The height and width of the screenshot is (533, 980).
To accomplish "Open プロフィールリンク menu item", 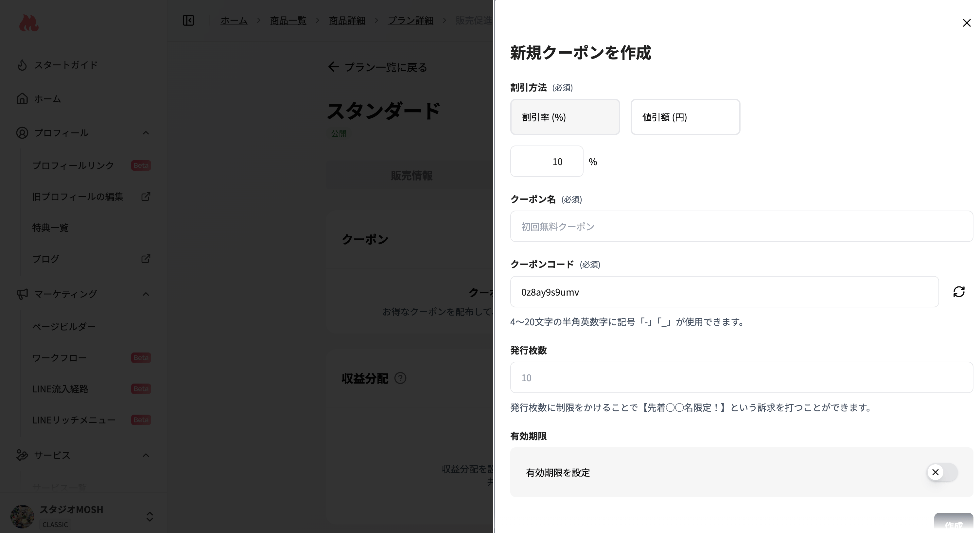I will point(73,165).
